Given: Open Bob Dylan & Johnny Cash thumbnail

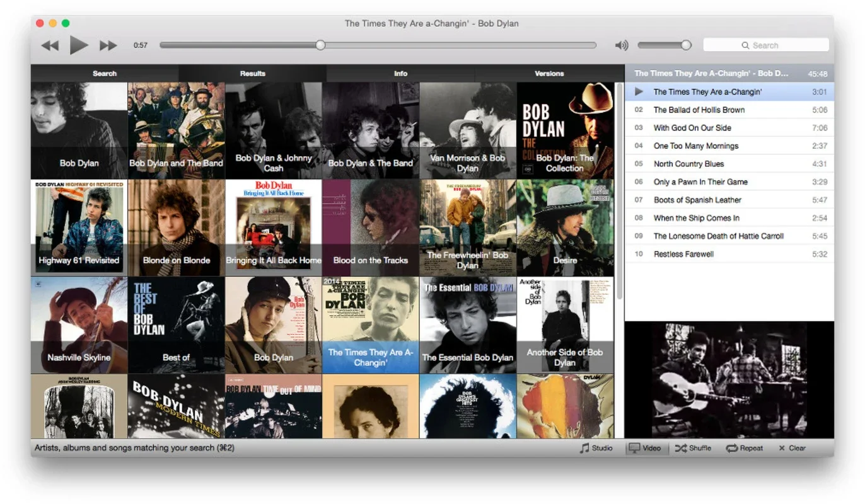Looking at the screenshot, I should (274, 130).
